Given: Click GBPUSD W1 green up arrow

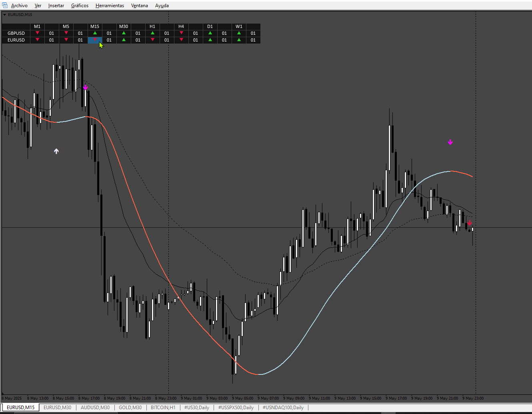Looking at the screenshot, I should (x=239, y=33).
